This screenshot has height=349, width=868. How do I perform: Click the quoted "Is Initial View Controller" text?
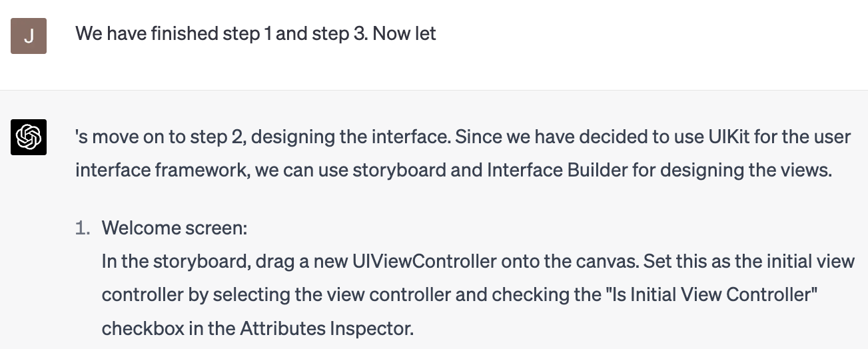pos(704,294)
